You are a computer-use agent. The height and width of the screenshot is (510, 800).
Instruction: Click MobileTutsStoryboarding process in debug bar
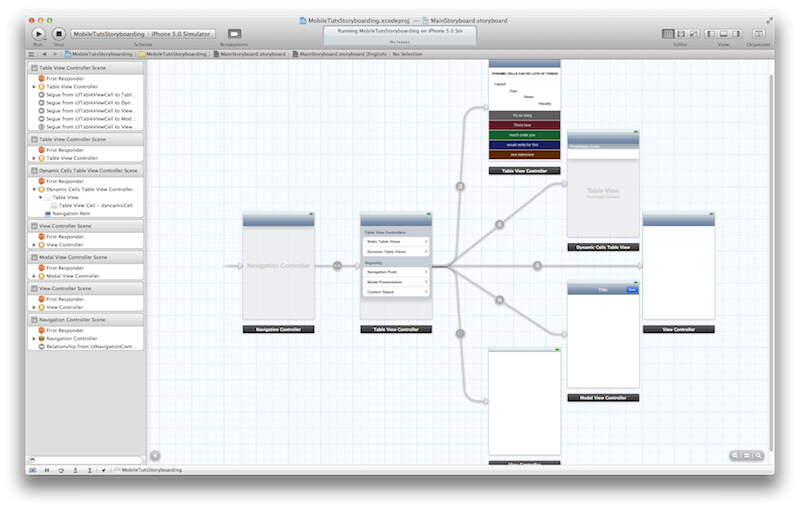point(148,470)
